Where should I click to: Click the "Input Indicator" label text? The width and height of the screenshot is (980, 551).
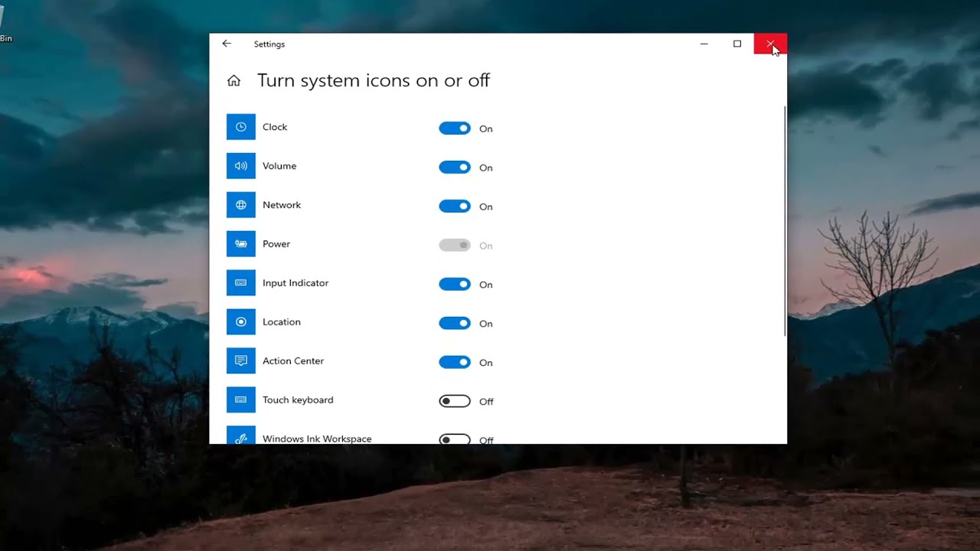click(296, 283)
